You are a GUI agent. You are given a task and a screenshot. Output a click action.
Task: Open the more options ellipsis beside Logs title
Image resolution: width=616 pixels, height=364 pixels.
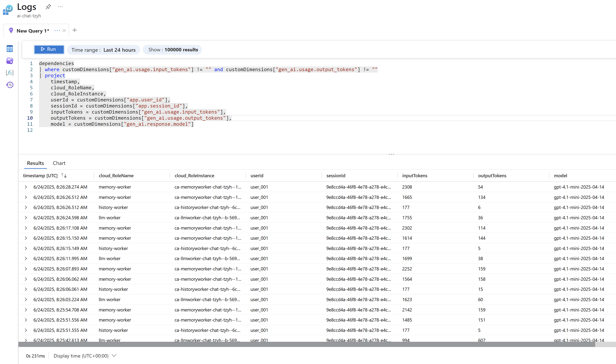pos(61,7)
